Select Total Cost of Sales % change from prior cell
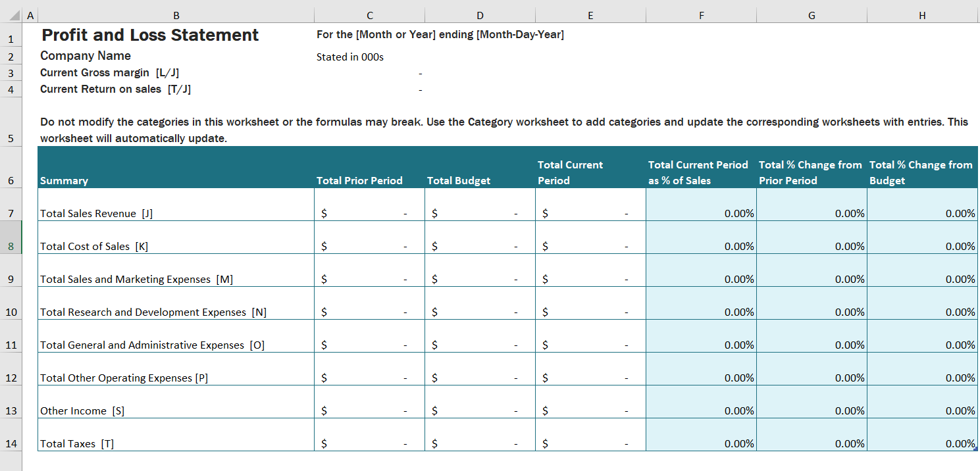980x471 pixels. 812,237
